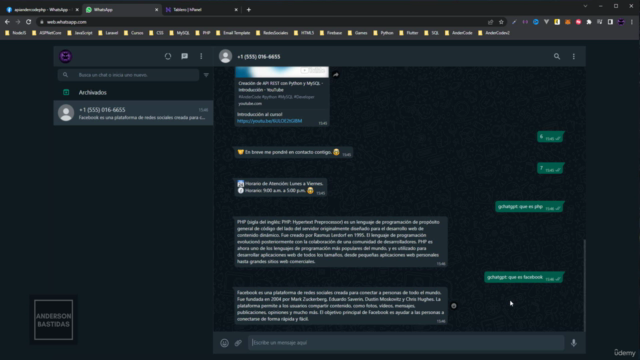This screenshot has width=640, height=360.
Task: Open the AnderCode bookmark folder
Action: (x=458, y=33)
